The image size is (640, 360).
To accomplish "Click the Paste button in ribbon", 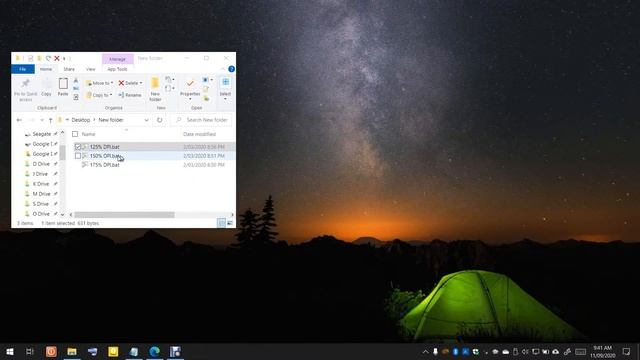I will pos(63,87).
